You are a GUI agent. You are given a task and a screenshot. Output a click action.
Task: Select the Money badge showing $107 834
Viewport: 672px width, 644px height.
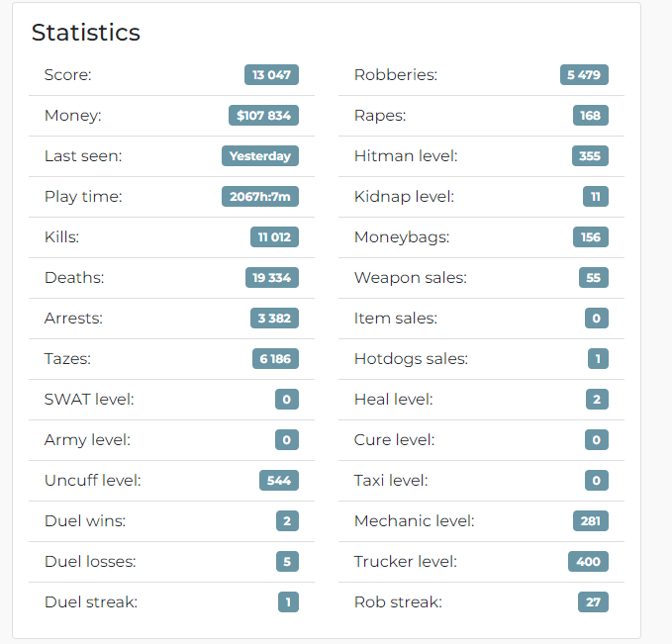pos(263,116)
